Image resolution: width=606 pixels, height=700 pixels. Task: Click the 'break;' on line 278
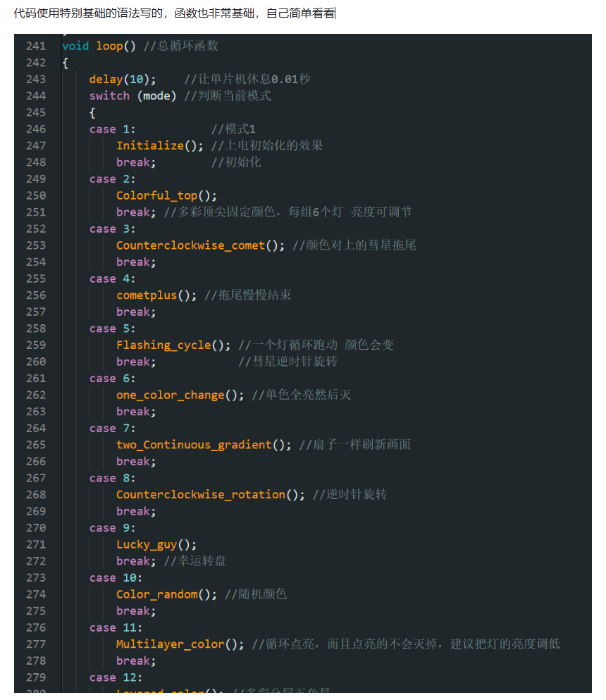136,661
